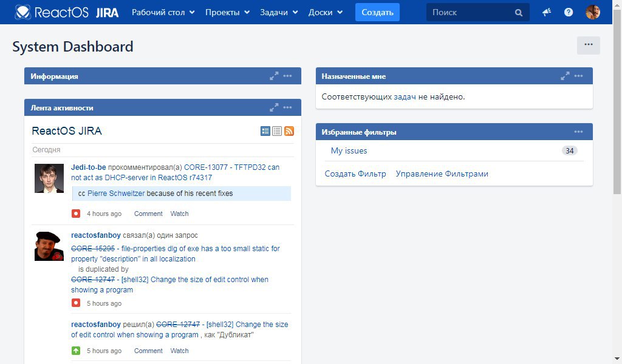This screenshot has height=364, width=622.
Task: Maximize the Назначенные мне gadget
Action: 566,76
